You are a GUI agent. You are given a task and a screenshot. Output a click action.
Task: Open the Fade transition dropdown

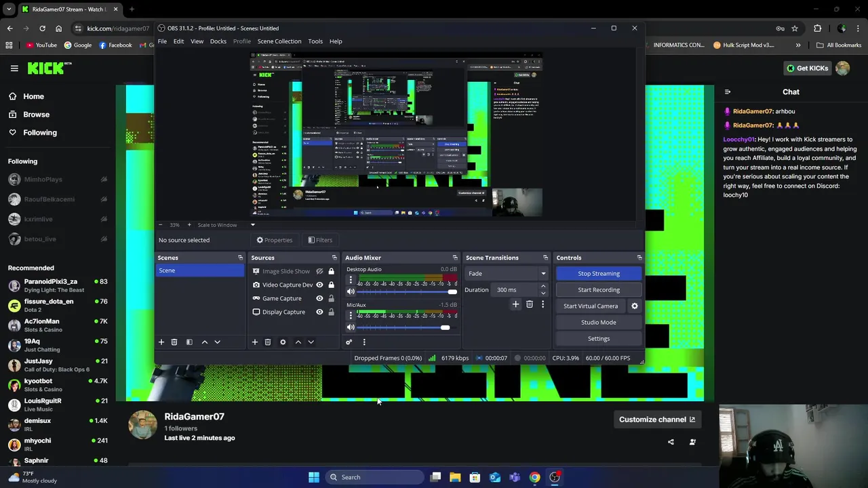tap(507, 274)
